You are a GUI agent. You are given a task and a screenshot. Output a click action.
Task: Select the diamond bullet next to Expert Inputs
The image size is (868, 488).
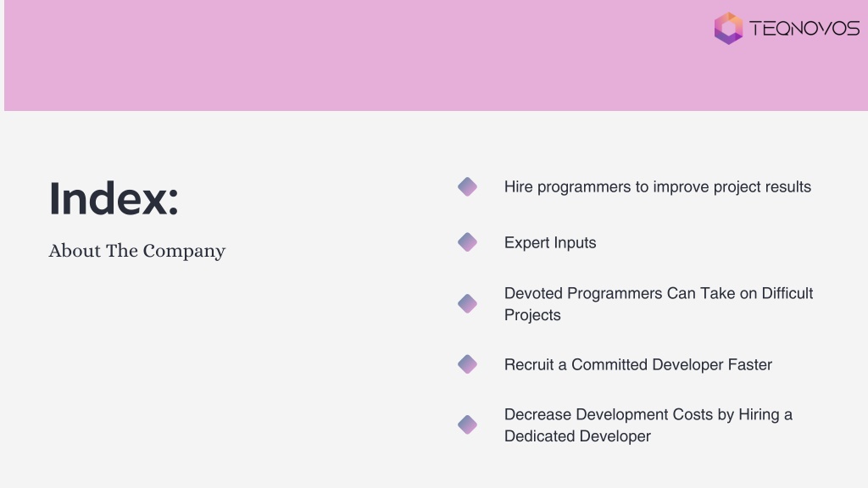[x=468, y=241]
